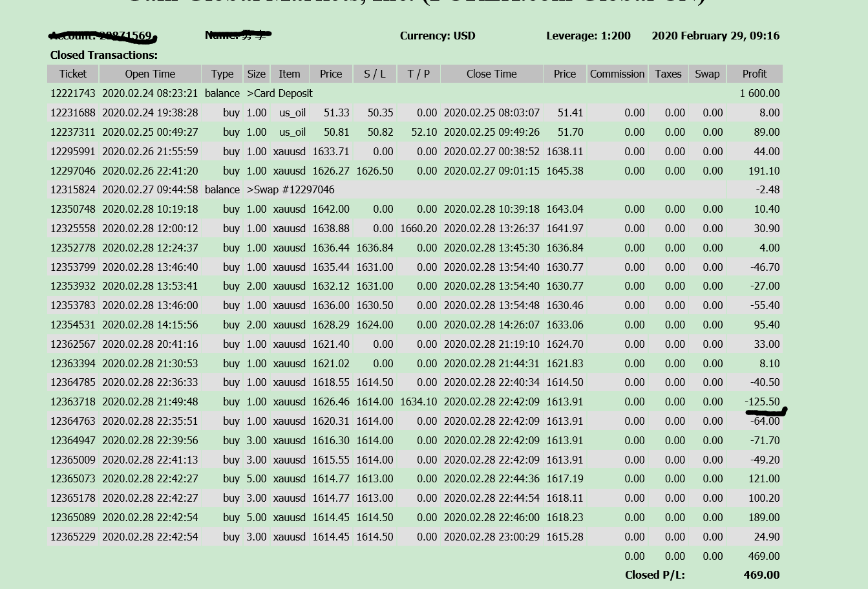Select the 1660.20 take-profit value
This screenshot has width=868, height=589.
tap(419, 228)
